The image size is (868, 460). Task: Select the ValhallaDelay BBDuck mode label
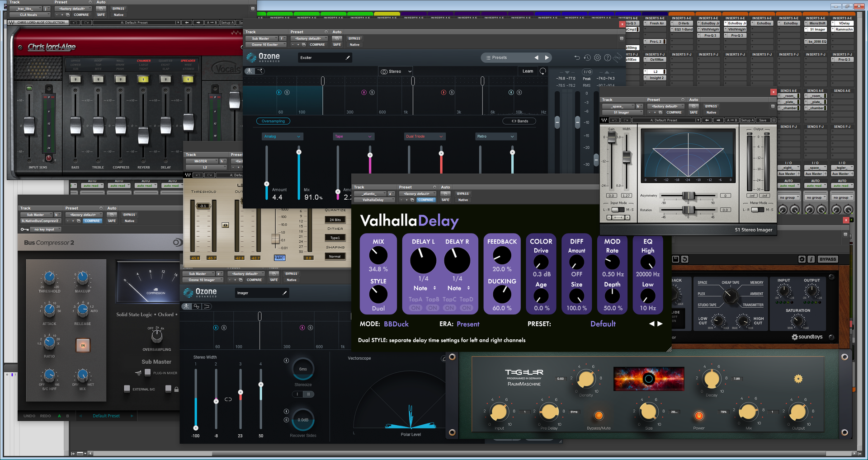click(x=396, y=324)
